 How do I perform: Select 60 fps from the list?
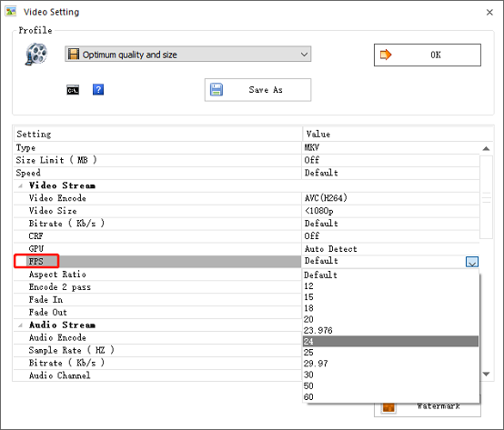click(x=390, y=397)
